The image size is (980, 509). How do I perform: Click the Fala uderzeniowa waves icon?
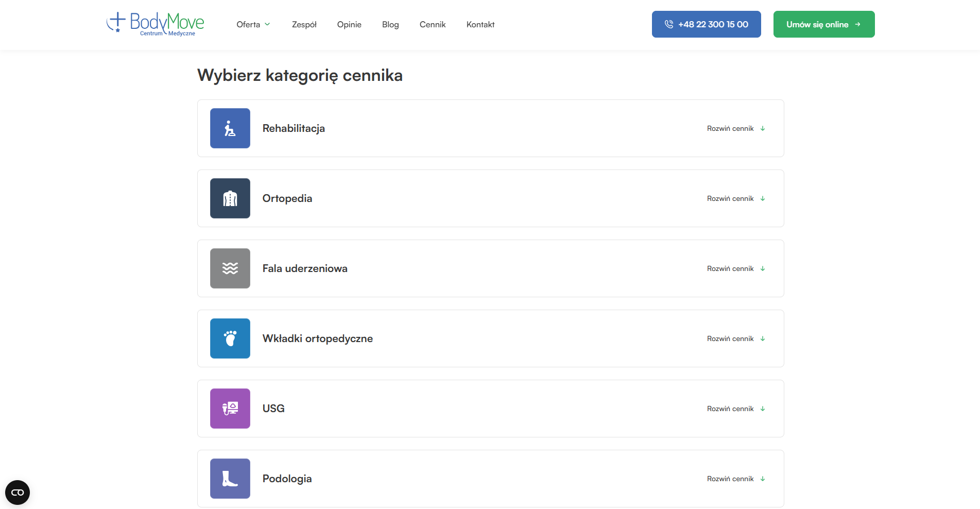[230, 268]
